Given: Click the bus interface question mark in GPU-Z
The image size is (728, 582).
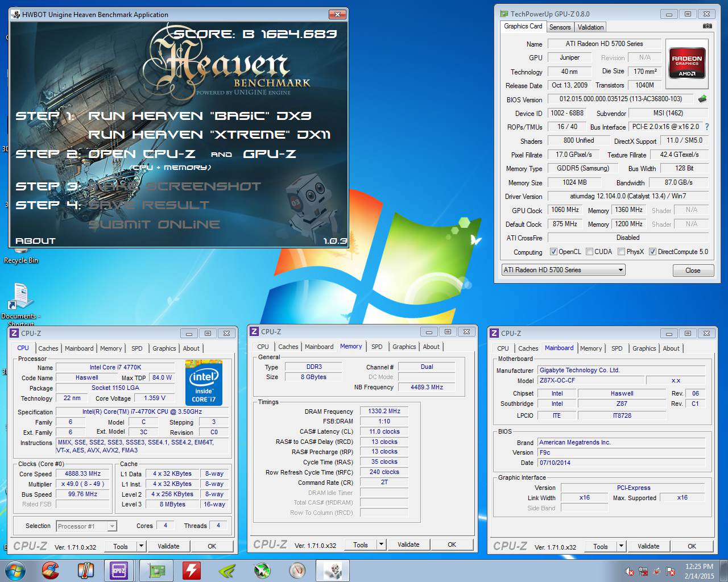Looking at the screenshot, I should 707,127.
